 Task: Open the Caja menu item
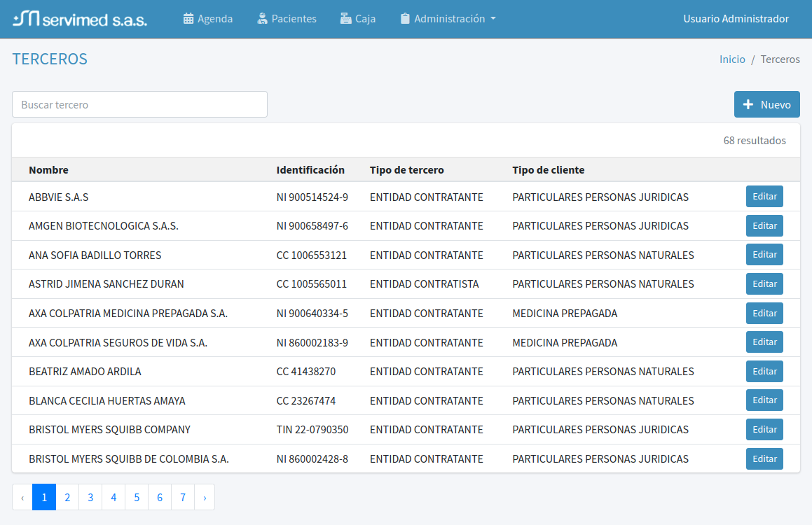pos(365,19)
